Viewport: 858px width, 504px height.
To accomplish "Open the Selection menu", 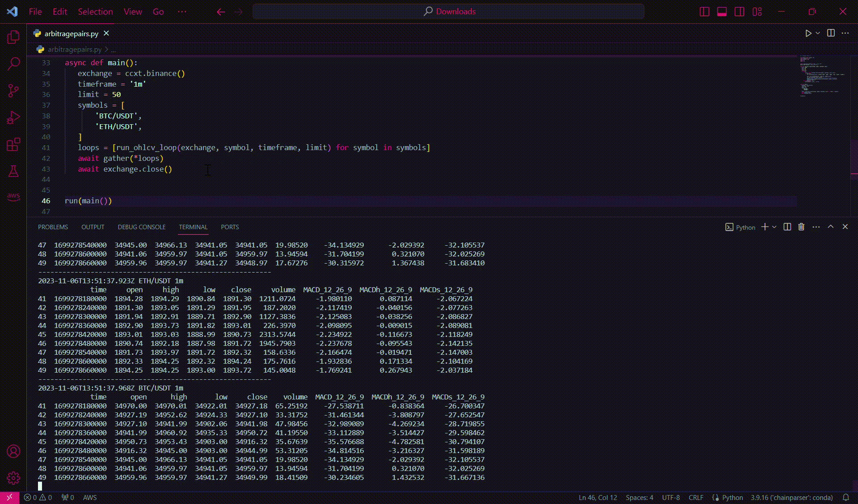I will click(95, 12).
